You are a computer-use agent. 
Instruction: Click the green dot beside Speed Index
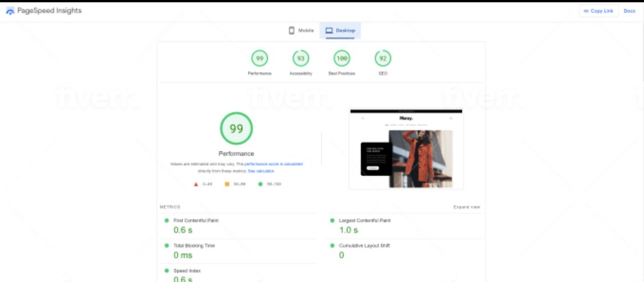pyautogui.click(x=167, y=271)
